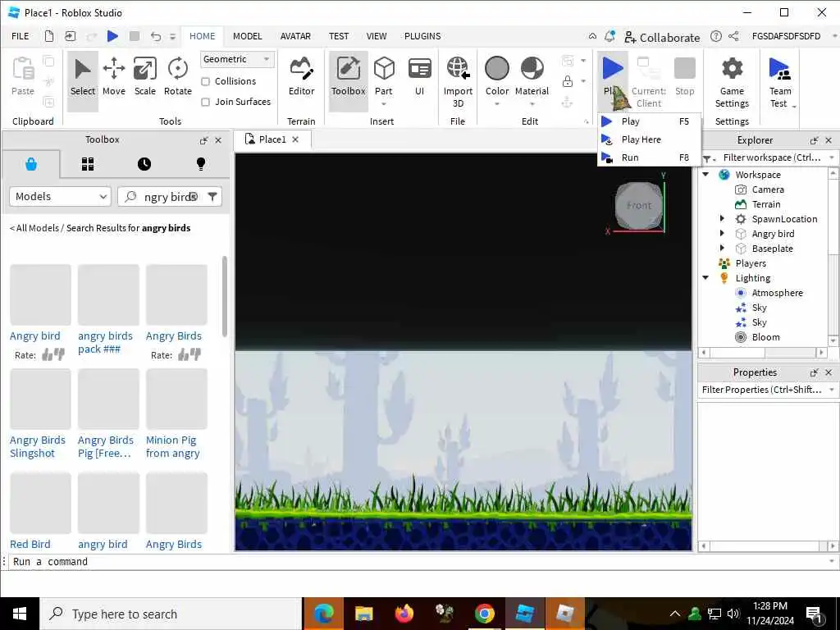Click the New file icon

pos(48,36)
